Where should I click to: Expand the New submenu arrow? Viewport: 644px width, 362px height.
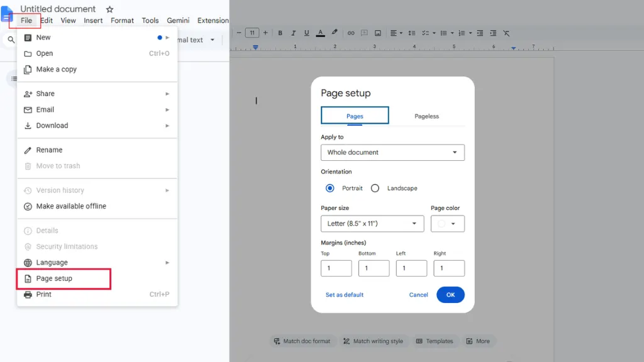167,37
